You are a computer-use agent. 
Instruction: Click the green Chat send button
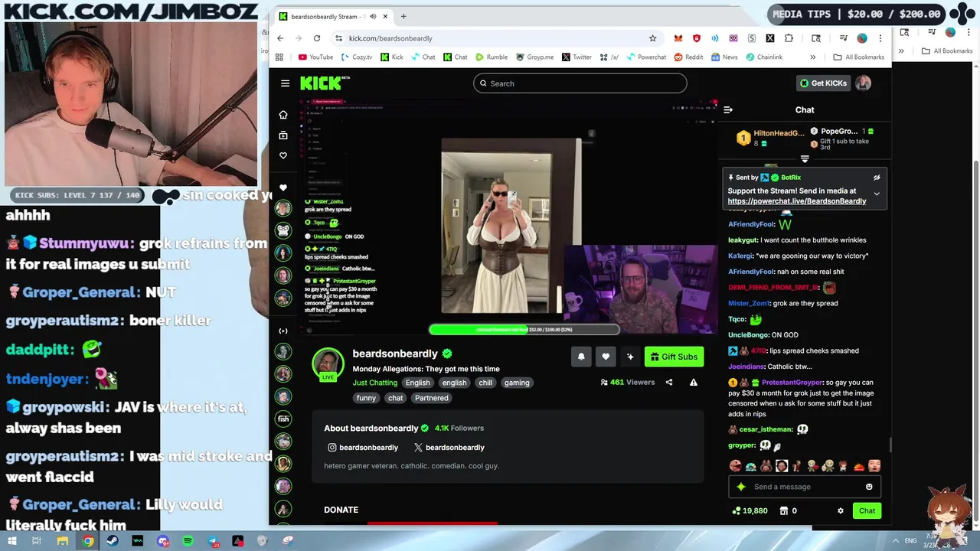(867, 510)
